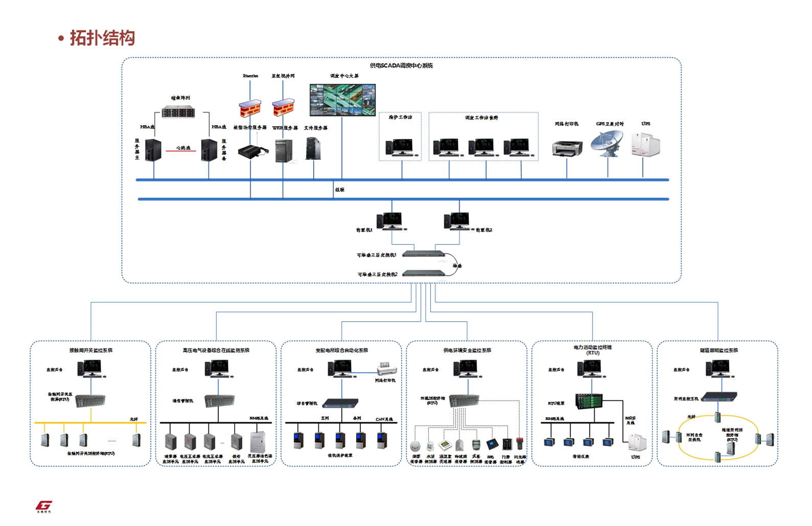
Task: Select the 供电SCADA调度中心系统 heading text
Action: click(401, 65)
